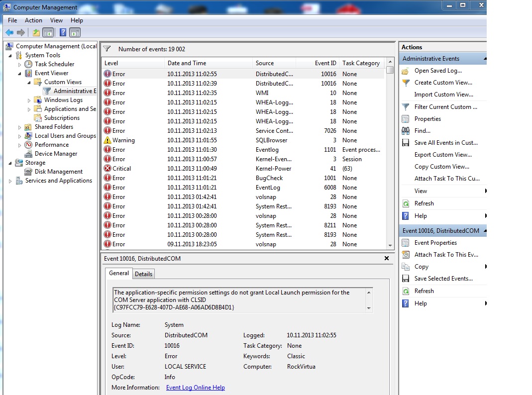Click the Local Users and Groups icon
Image resolution: width=532 pixels, height=395 pixels.
tap(28, 136)
